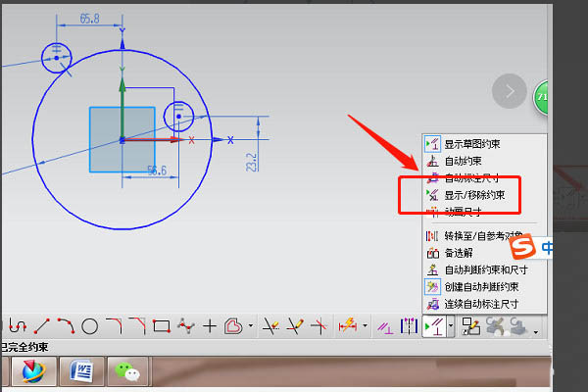Select the Line sketch tool
This screenshot has height=392, width=588.
42,325
